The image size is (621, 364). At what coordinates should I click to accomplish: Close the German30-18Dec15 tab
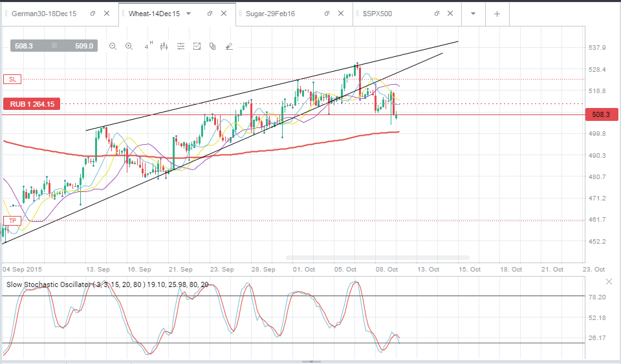tap(107, 14)
